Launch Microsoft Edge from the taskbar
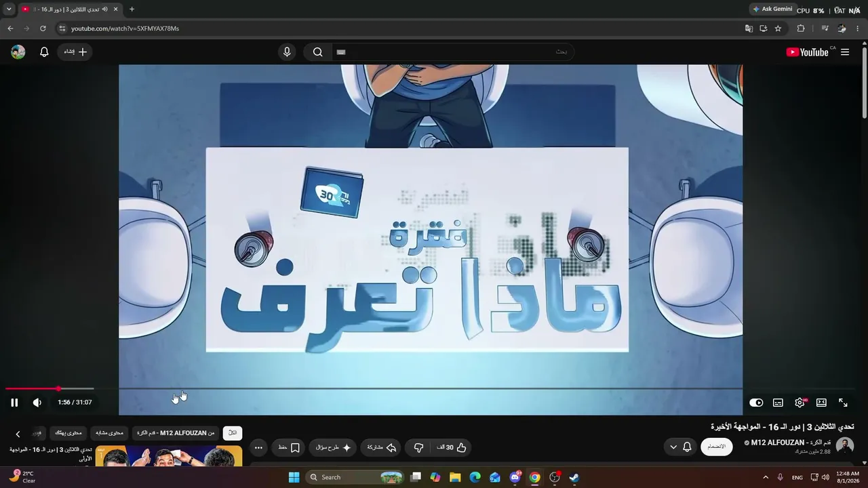This screenshot has height=488, width=868. click(x=475, y=477)
